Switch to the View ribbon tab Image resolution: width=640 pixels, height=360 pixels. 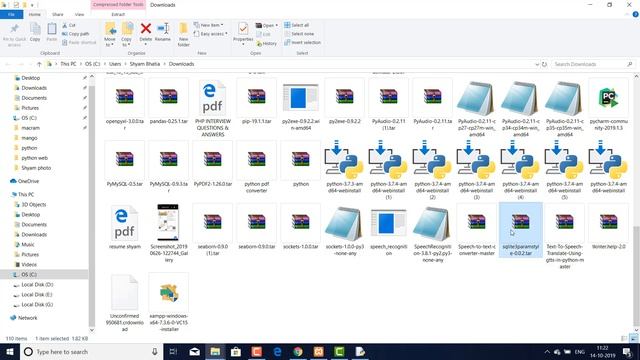coord(79,14)
